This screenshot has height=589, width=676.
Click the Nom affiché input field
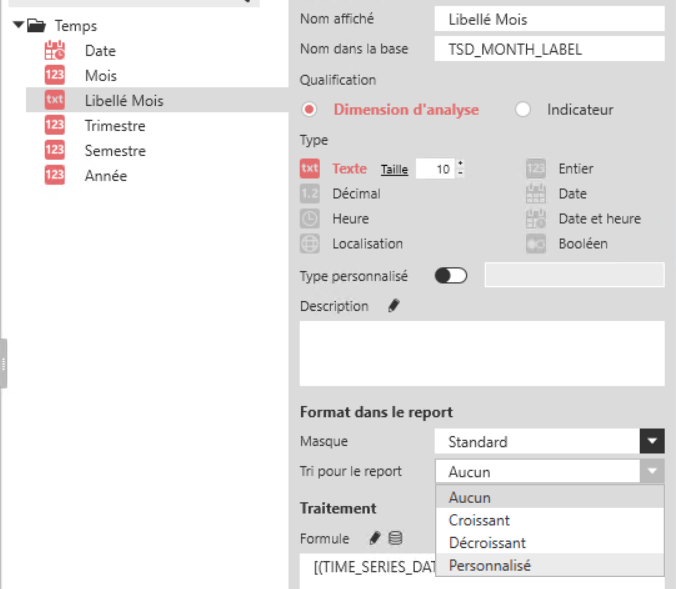pyautogui.click(x=549, y=19)
